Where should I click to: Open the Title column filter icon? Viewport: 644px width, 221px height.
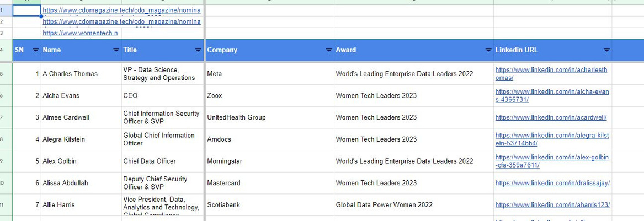(x=198, y=51)
